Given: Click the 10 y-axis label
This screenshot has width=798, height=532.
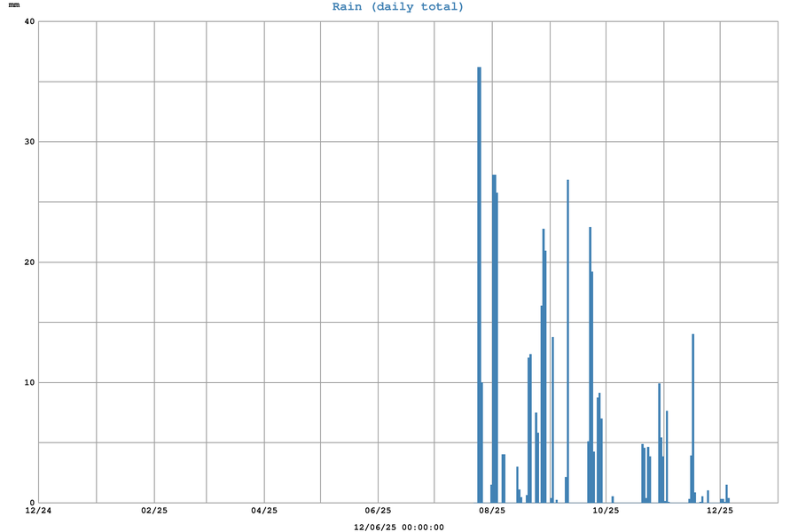Looking at the screenshot, I should tap(29, 383).
